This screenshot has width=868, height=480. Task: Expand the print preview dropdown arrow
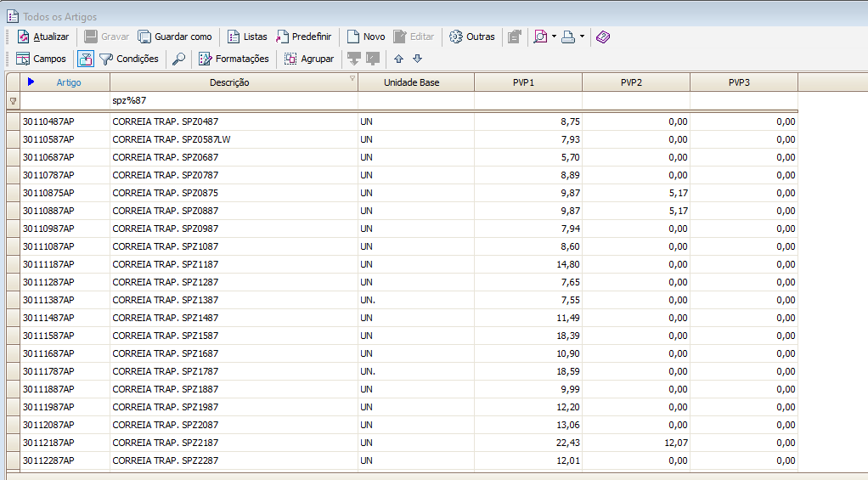[554, 37]
